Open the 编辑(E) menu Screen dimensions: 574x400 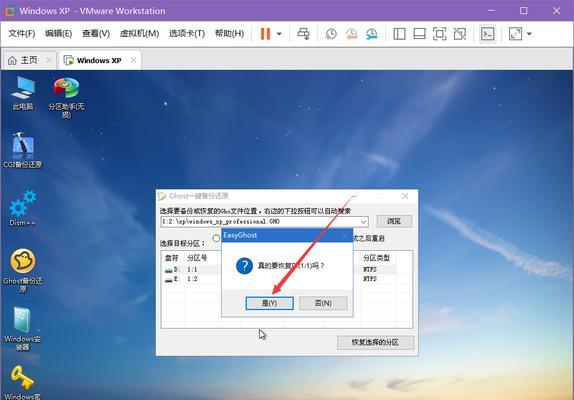[x=58, y=34]
